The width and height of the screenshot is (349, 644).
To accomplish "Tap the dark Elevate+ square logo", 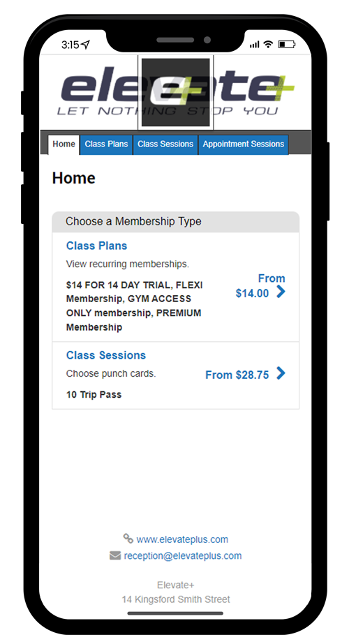I will click(x=175, y=92).
